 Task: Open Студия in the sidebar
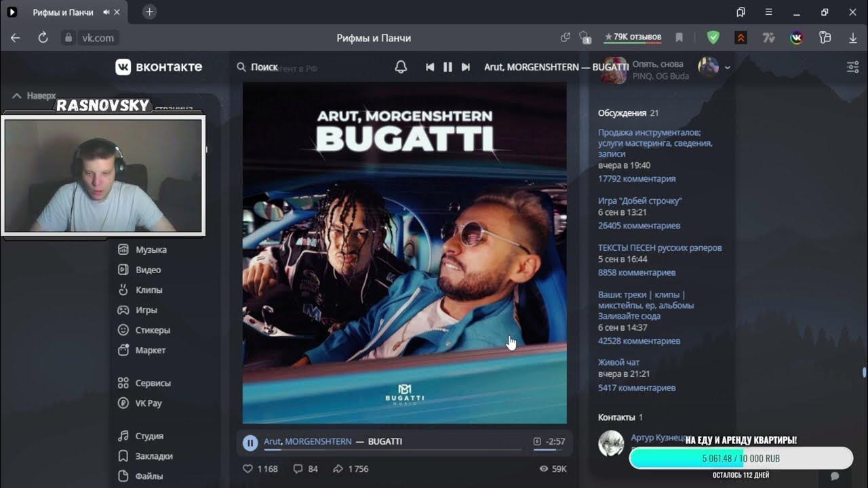click(140, 436)
